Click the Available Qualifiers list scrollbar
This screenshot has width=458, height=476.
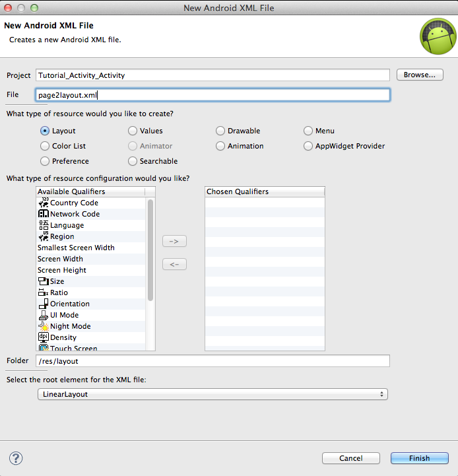coord(150,250)
